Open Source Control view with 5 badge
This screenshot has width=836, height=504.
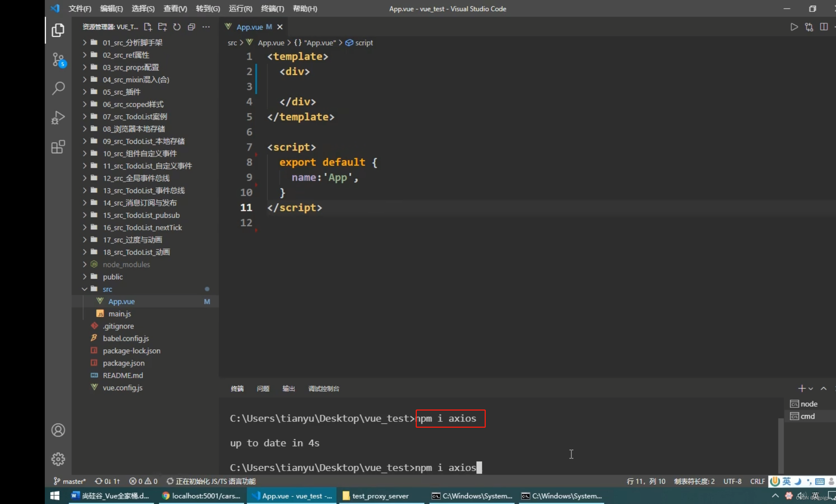click(x=58, y=60)
